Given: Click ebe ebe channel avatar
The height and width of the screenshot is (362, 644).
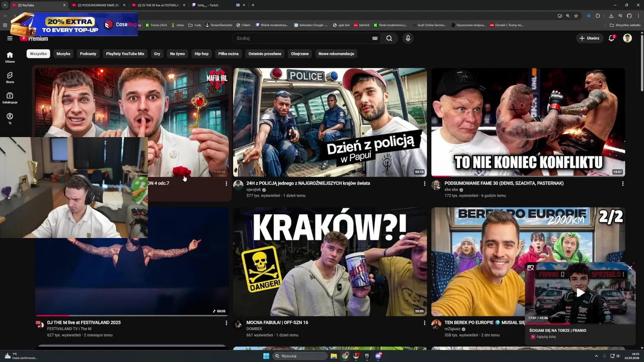Looking at the screenshot, I should click(436, 185).
